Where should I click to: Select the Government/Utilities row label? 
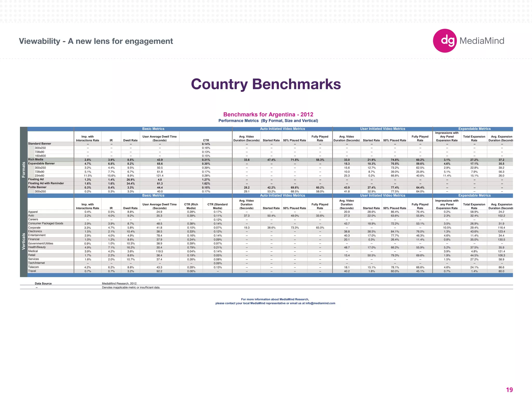[41, 243]
